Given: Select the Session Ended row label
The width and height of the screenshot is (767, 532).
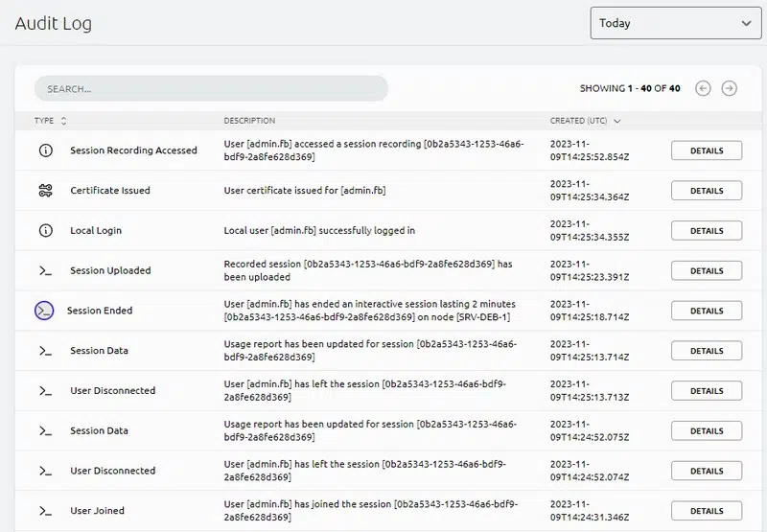Looking at the screenshot, I should click(100, 311).
